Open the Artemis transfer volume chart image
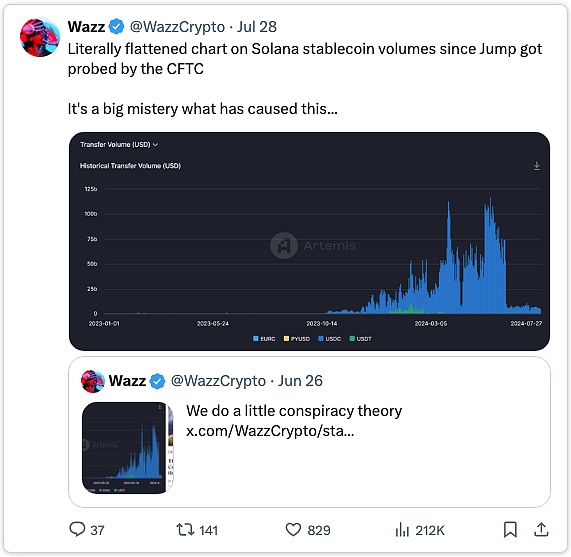571x557 pixels. (x=309, y=241)
